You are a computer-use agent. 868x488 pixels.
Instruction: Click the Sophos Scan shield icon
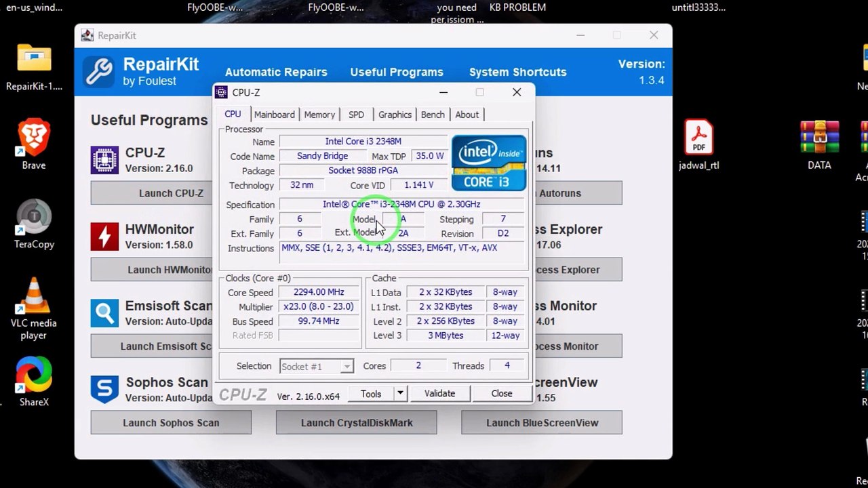tap(104, 390)
